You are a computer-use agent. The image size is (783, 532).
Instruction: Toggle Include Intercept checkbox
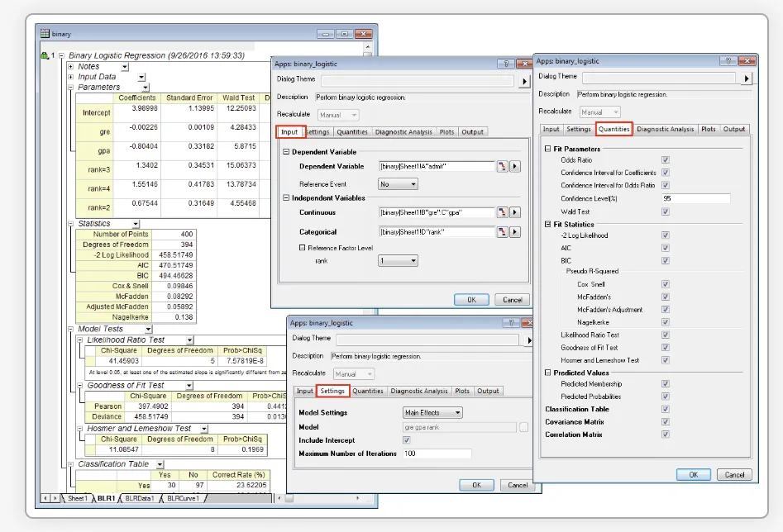[407, 440]
